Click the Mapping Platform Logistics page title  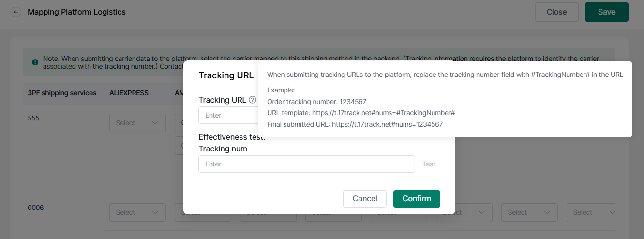click(x=76, y=12)
